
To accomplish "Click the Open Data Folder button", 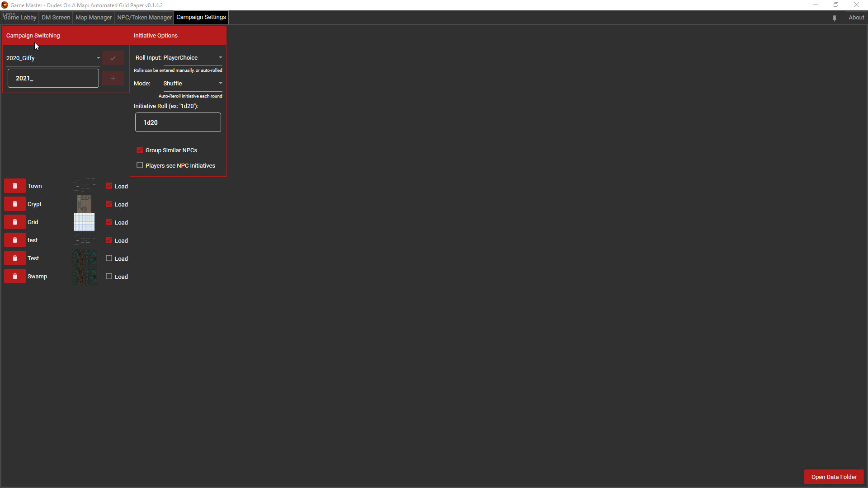I will [834, 477].
